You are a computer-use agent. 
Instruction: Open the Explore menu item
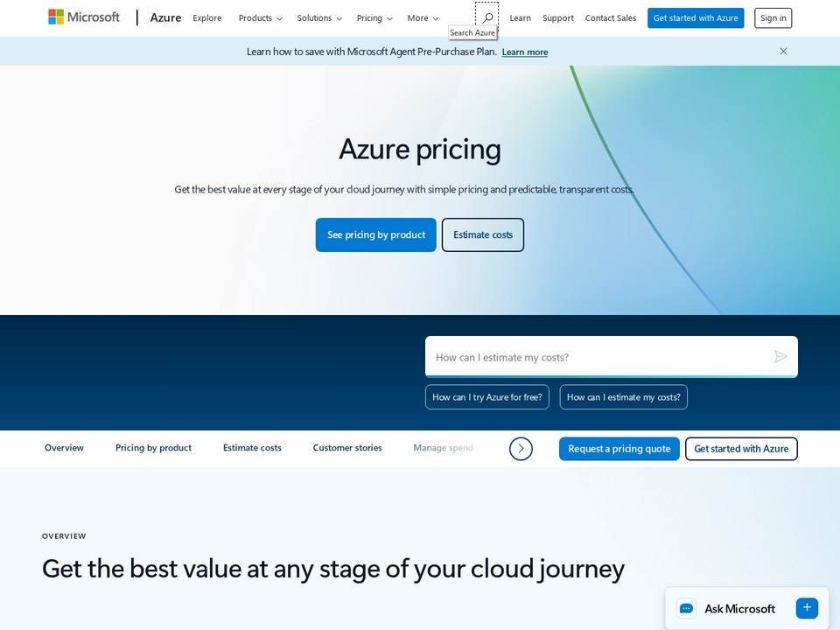[207, 18]
